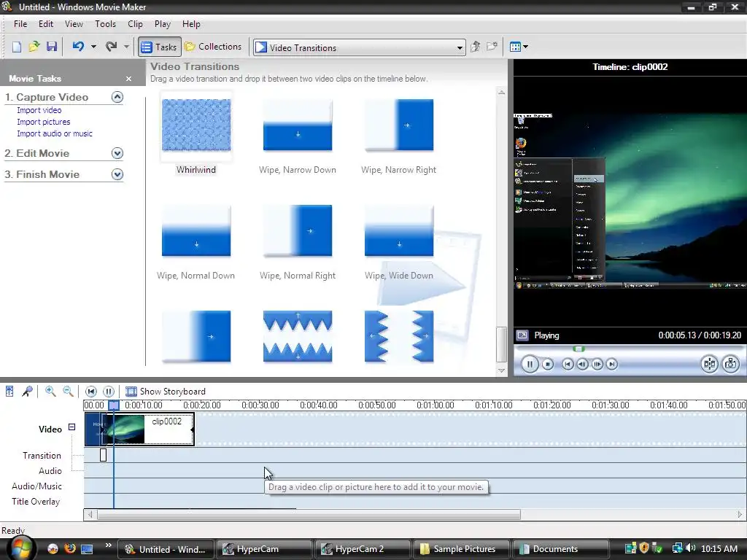Open the Undo history dropdown arrow
This screenshot has height=560, width=747.
[93, 47]
